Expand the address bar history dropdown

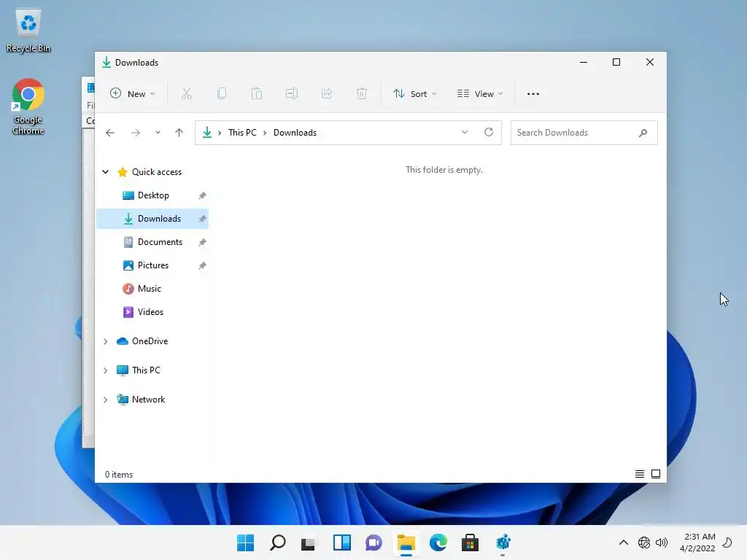click(465, 133)
